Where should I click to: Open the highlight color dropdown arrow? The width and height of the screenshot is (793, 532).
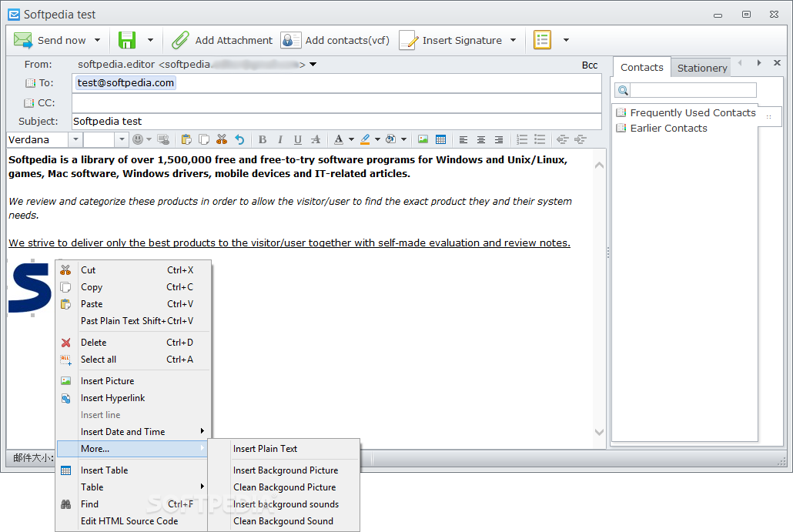377,139
